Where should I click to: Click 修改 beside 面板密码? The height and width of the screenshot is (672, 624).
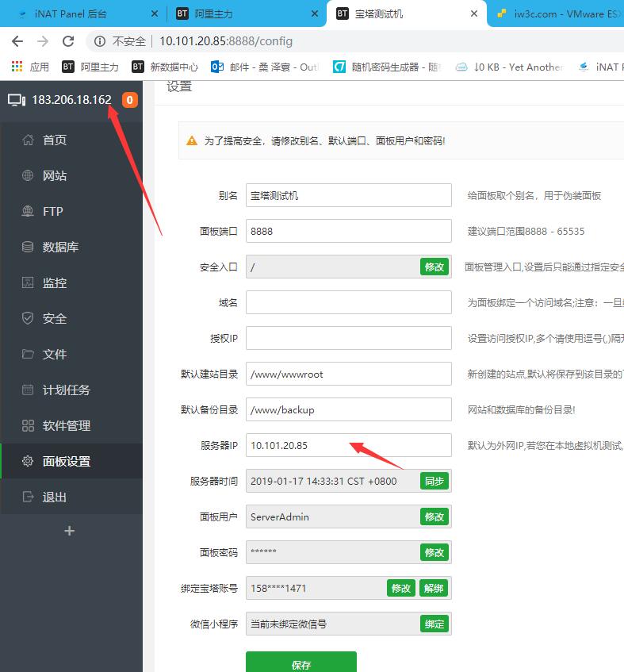point(435,552)
